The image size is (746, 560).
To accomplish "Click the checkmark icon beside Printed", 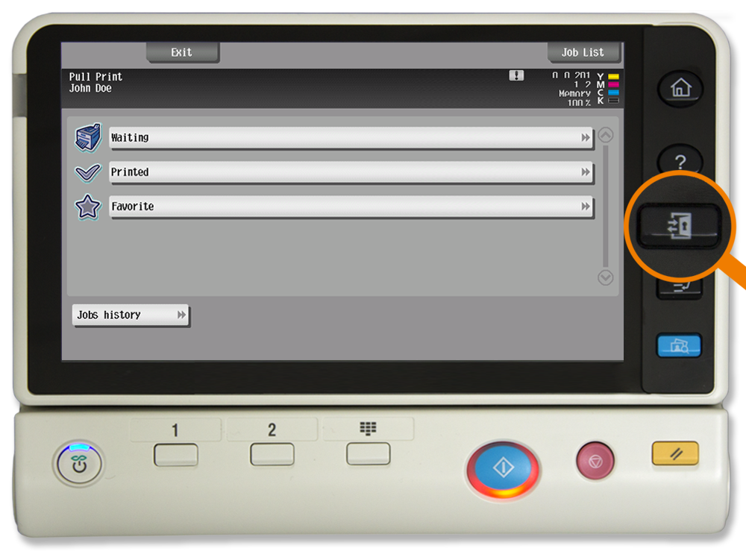I will point(88,172).
